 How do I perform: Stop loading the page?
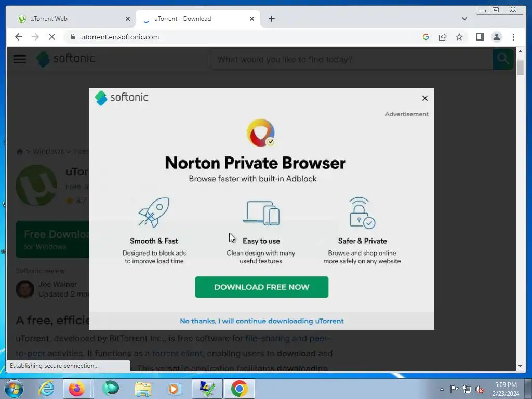(52, 37)
